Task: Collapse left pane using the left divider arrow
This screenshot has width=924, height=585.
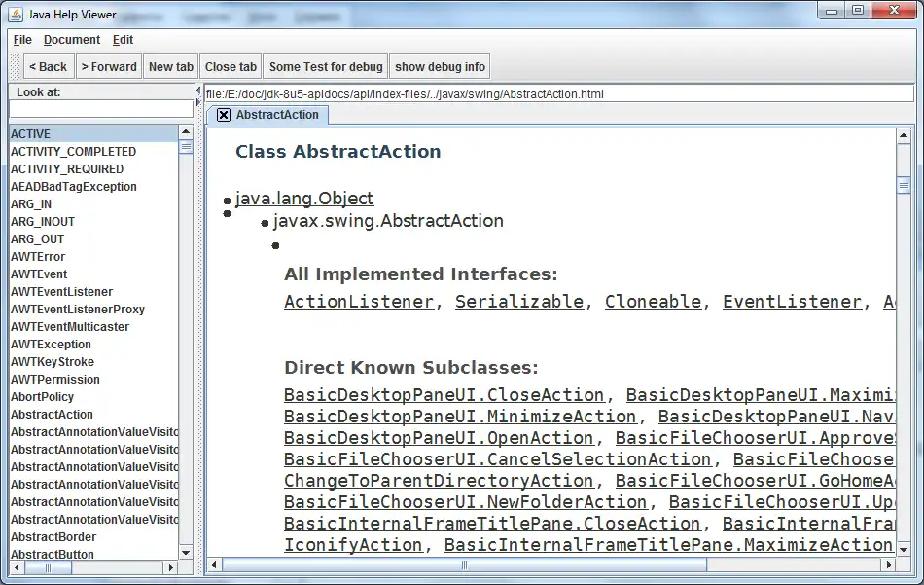Action: [x=198, y=91]
